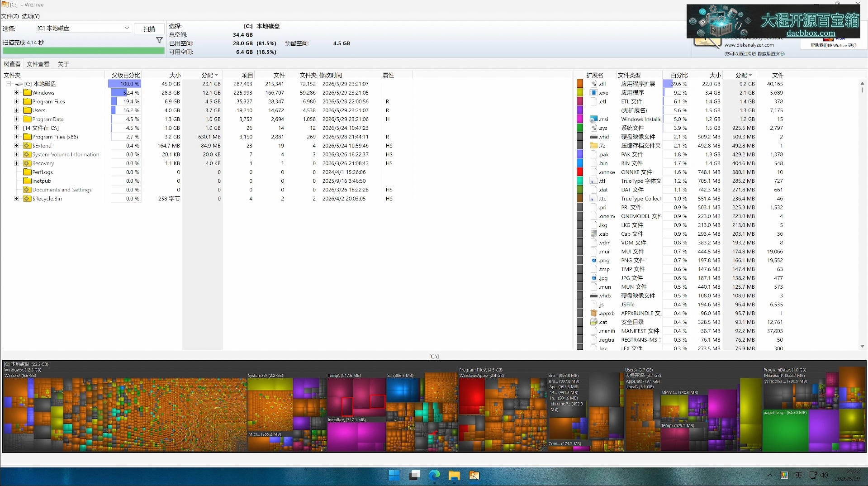This screenshot has height=486, width=868.
Task: Click the .ttf font file icon
Action: [594, 181]
